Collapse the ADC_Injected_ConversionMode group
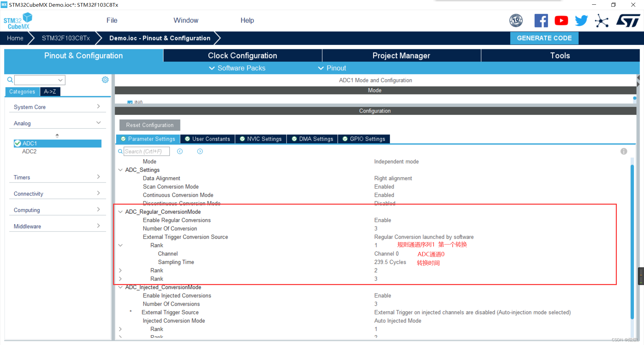 [120, 287]
